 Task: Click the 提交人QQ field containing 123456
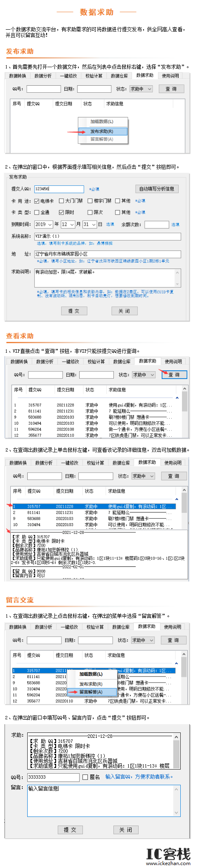pyautogui.click(x=59, y=189)
